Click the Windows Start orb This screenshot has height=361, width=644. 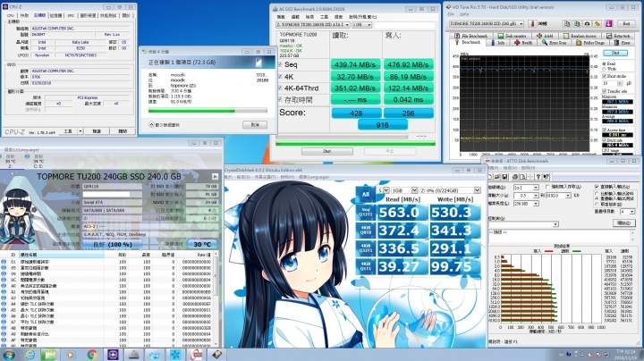[9, 355]
